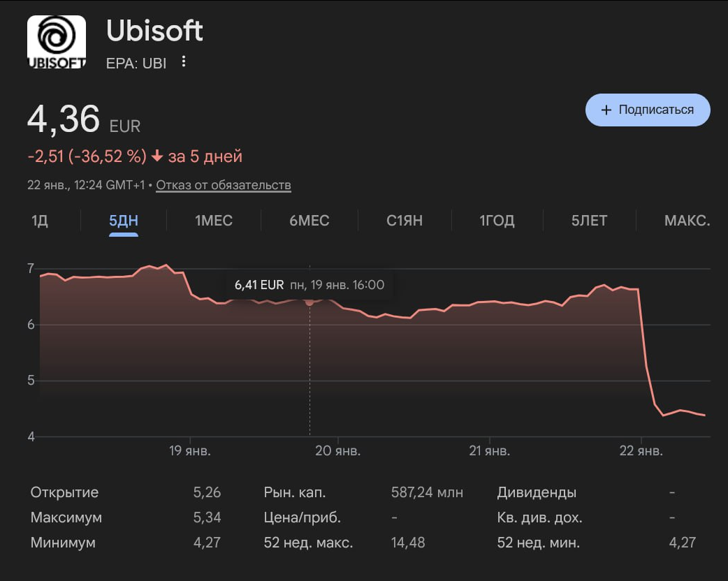Click the "22 янв." axis date label
Image resolution: width=728 pixels, height=581 pixels.
point(641,451)
